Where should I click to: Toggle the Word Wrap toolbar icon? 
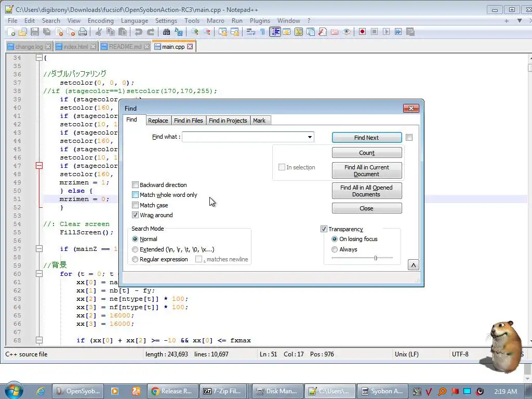coord(251,32)
